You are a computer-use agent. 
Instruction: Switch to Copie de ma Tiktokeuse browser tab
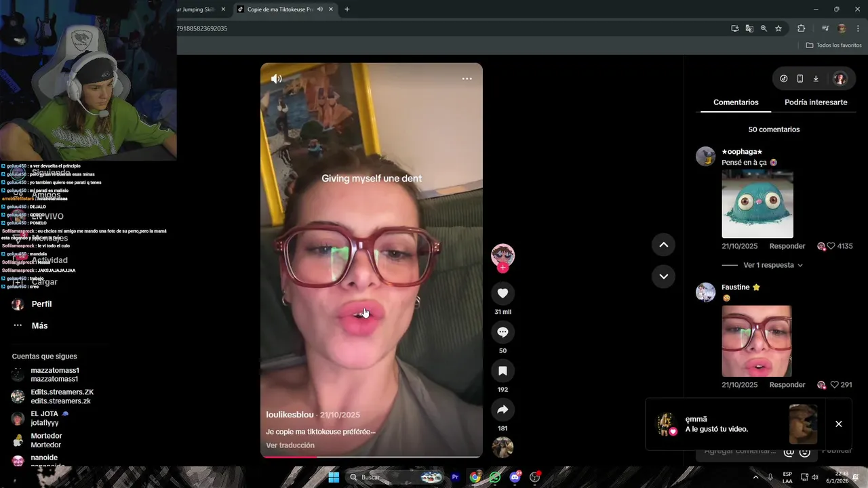point(279,9)
